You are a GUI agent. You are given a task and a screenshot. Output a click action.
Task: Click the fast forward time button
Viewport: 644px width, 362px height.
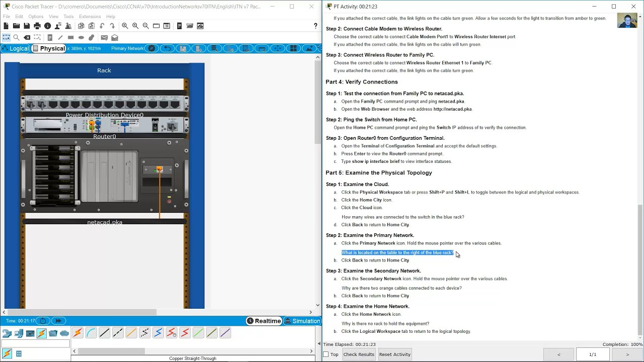pyautogui.click(x=58, y=321)
